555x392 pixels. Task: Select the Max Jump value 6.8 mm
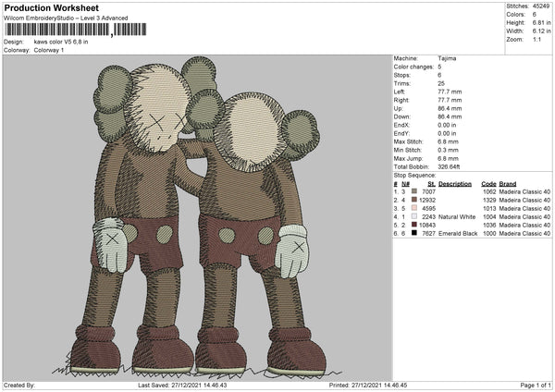448,159
